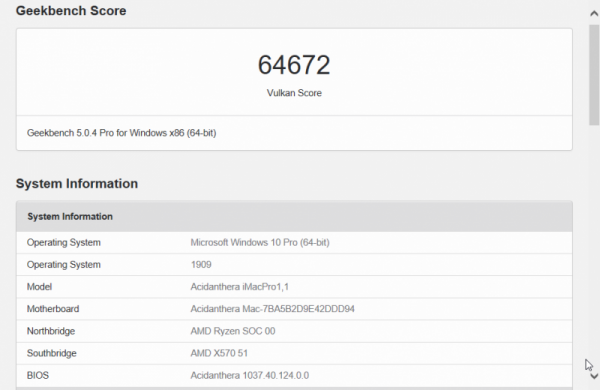This screenshot has height=390, width=600.
Task: Click the 'System Information' table header row
Action: coord(294,216)
